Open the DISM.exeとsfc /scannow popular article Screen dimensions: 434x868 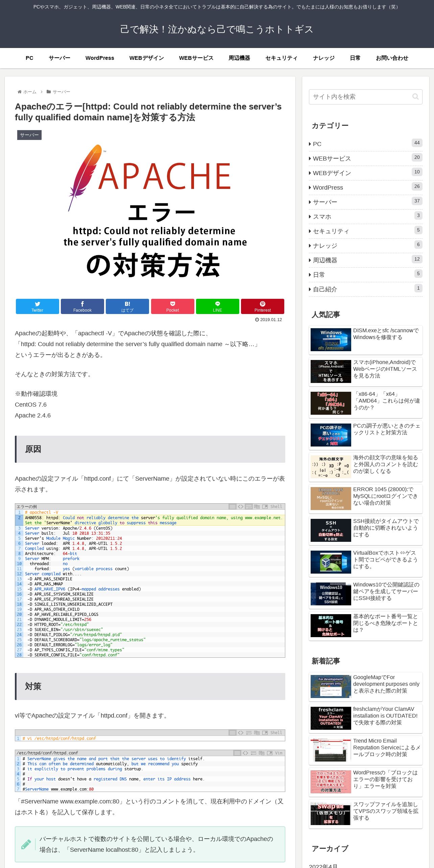[366, 340]
